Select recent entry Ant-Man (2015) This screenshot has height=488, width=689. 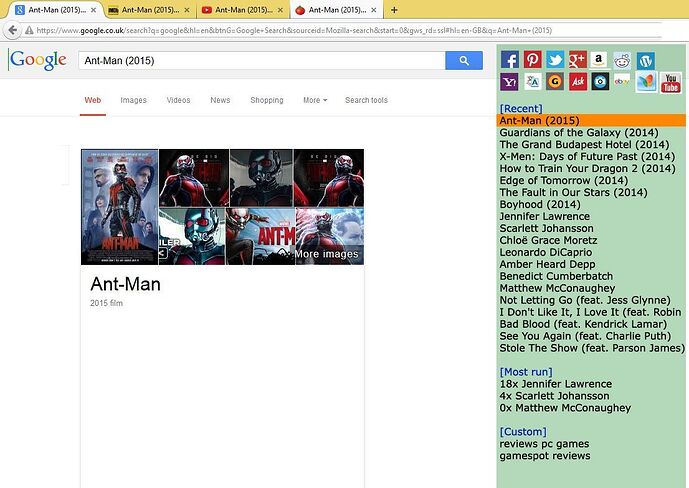click(x=591, y=120)
